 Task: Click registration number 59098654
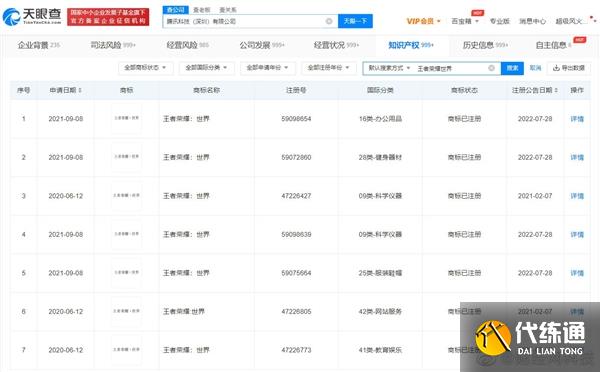click(296, 119)
